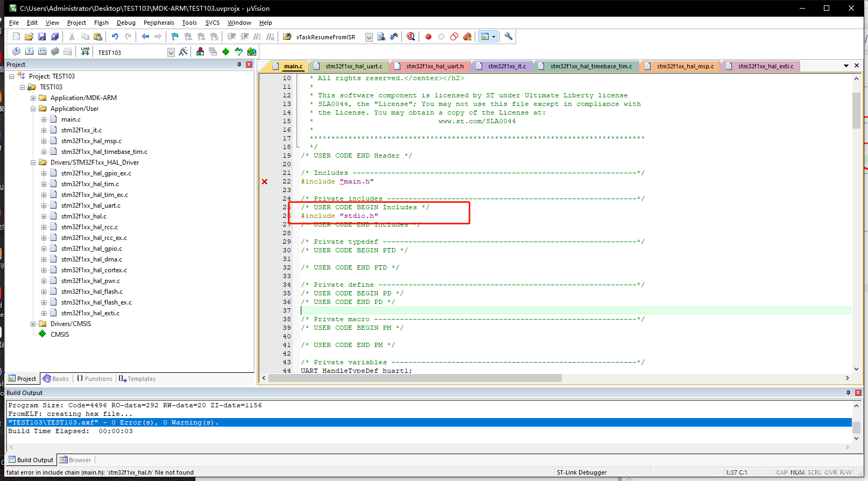Select stm32f1xx_hal_rcc.c in project tree

[x=89, y=227]
